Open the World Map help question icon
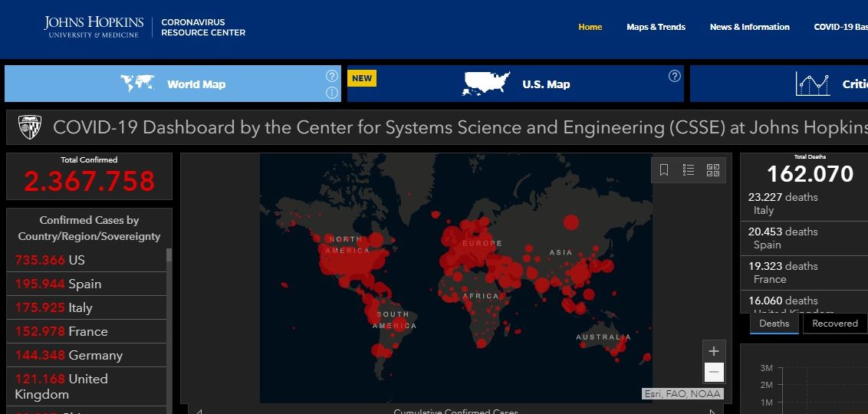The height and width of the screenshot is (414, 868). pyautogui.click(x=331, y=76)
